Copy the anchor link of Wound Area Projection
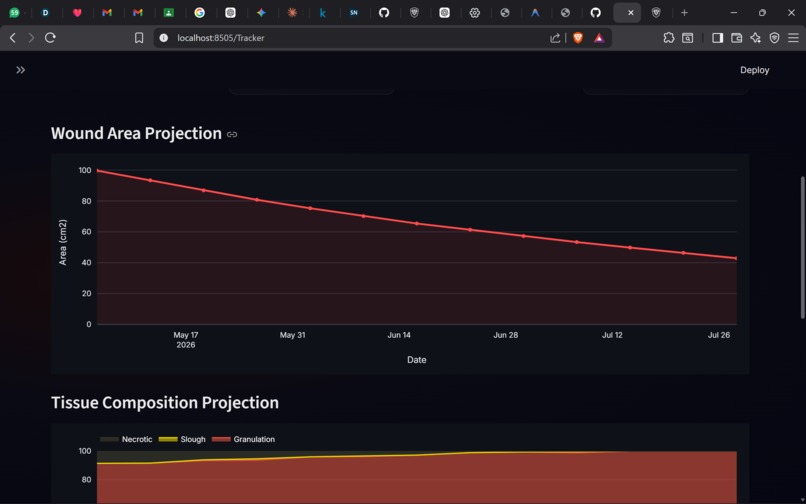Viewport: 806px width, 504px height. click(232, 134)
